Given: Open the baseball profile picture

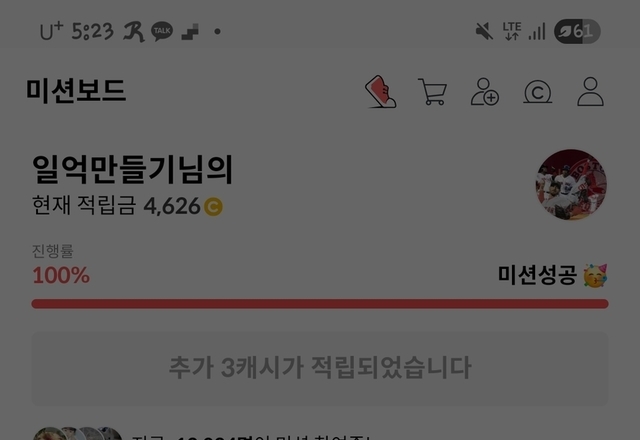Looking at the screenshot, I should point(571,184).
